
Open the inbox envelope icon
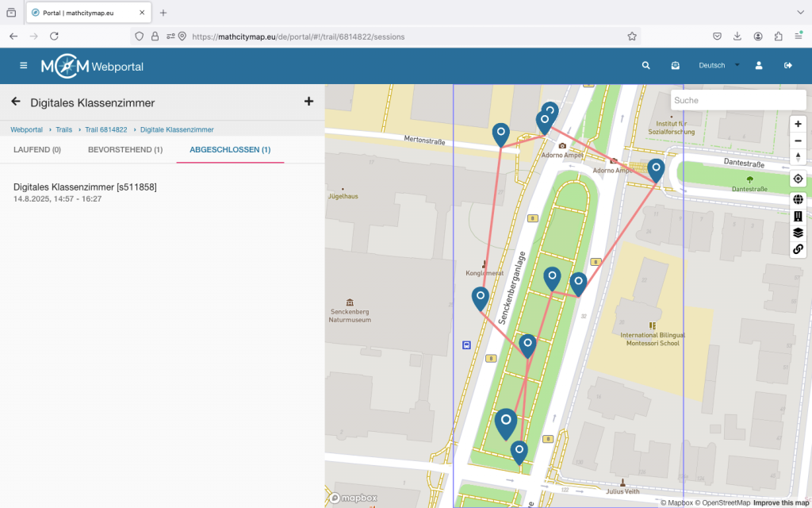tap(675, 66)
